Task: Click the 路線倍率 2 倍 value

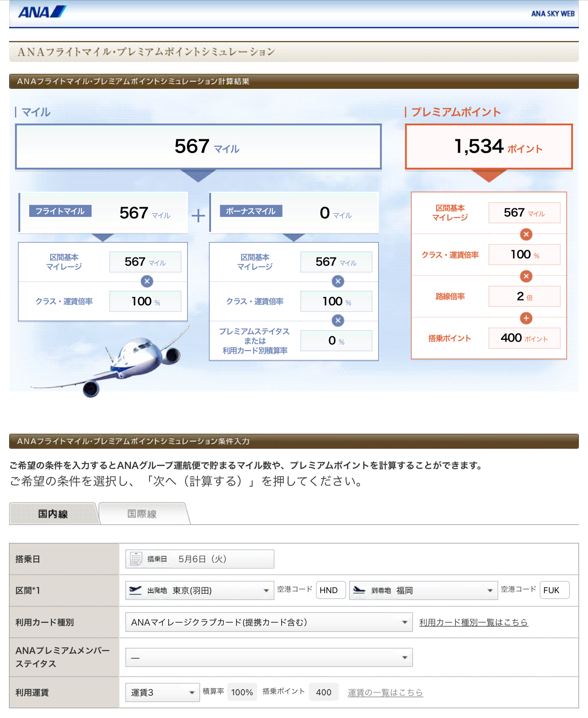Action: click(524, 297)
